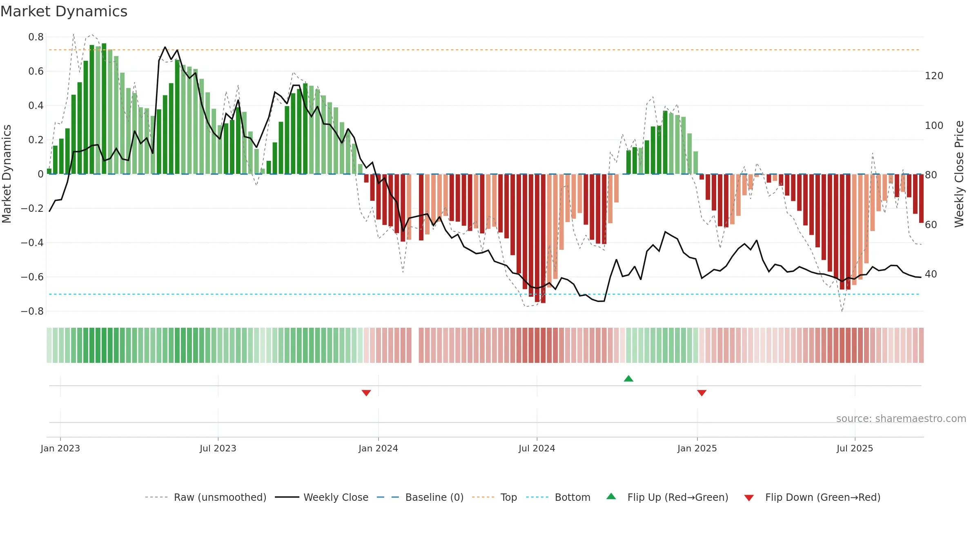
Task: Click the Market Dynamics chart title
Action: 64,11
